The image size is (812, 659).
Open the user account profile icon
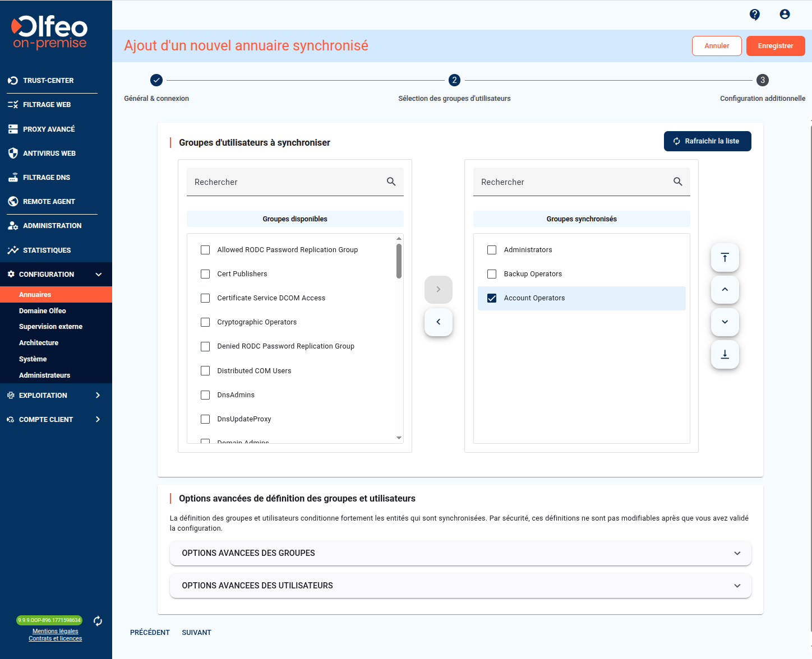tap(785, 15)
